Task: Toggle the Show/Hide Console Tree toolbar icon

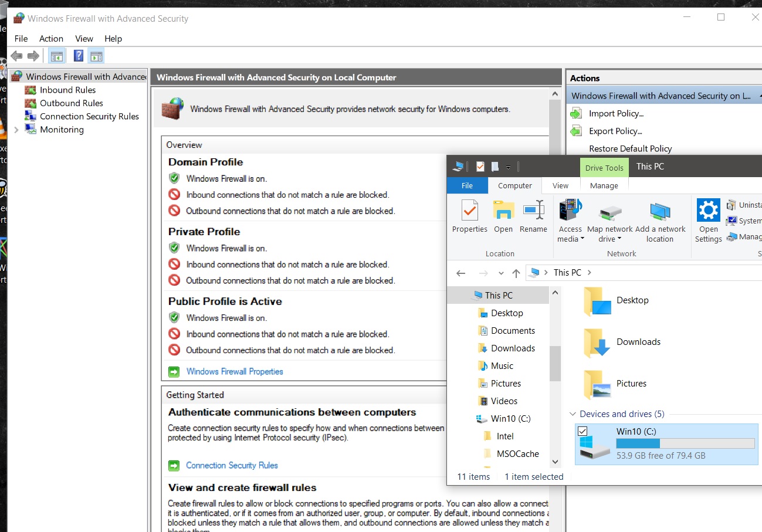Action: click(x=57, y=56)
